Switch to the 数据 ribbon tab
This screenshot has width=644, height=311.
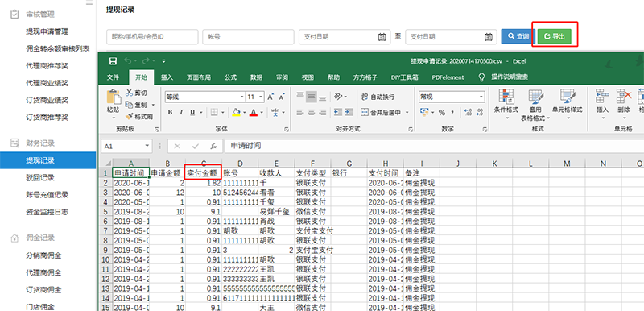tap(256, 77)
